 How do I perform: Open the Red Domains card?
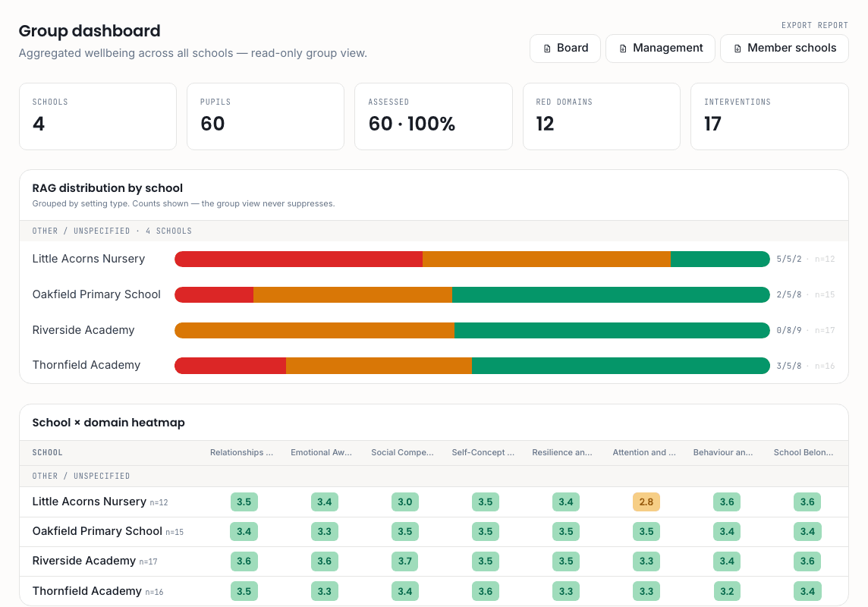[x=602, y=116]
